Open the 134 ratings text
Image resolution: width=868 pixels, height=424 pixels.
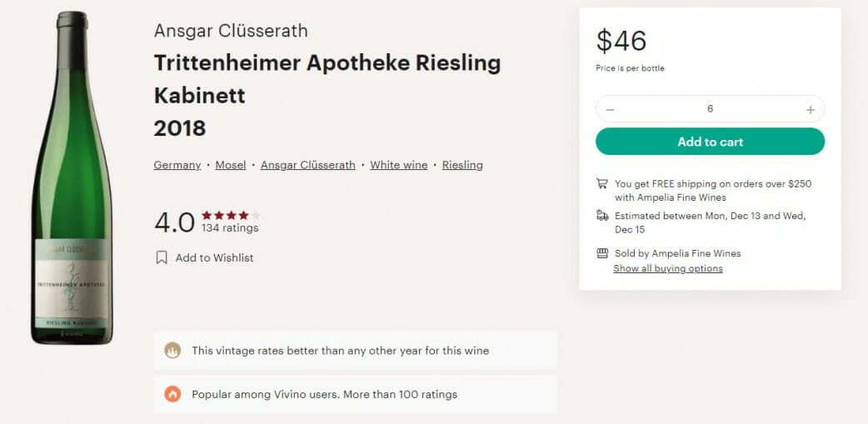pyautogui.click(x=230, y=228)
